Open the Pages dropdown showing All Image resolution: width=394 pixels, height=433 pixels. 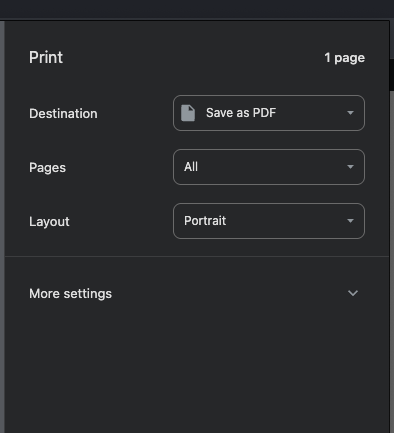pos(269,167)
